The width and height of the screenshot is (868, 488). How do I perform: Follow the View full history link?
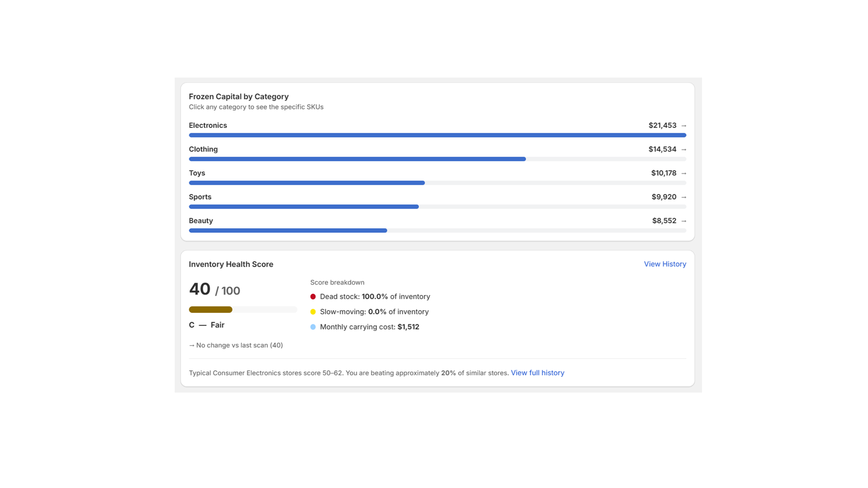tap(538, 373)
